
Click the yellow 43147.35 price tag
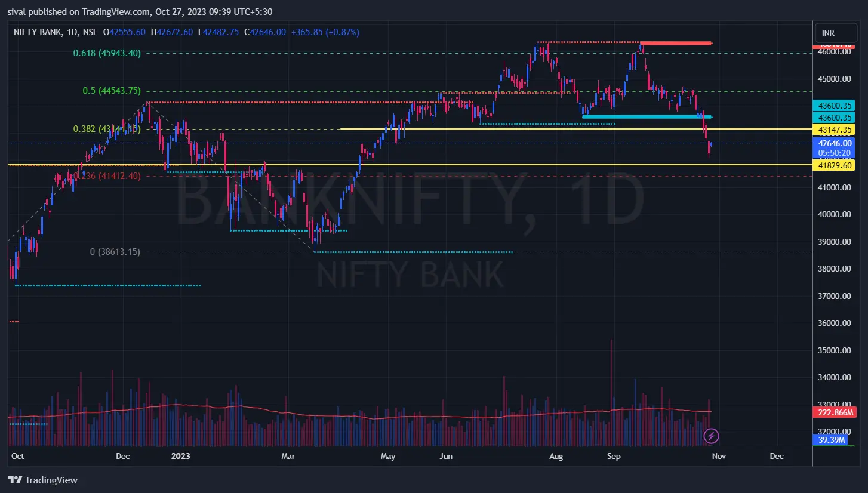pyautogui.click(x=834, y=129)
